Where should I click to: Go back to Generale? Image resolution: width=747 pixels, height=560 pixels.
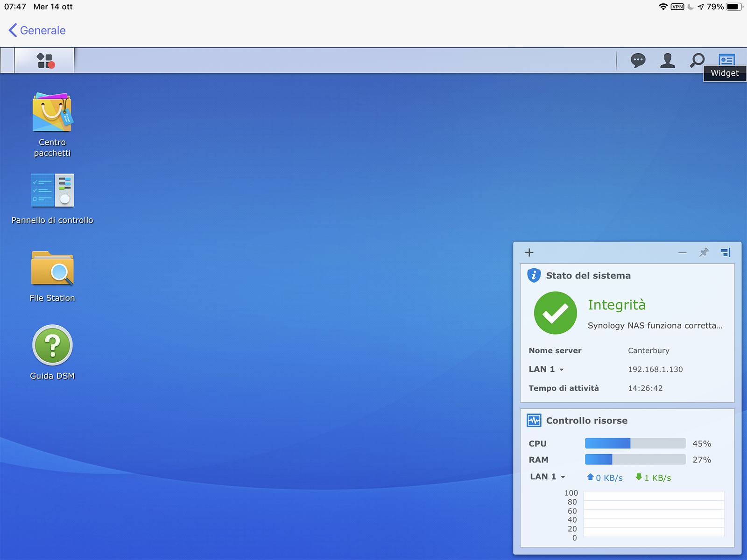click(37, 30)
